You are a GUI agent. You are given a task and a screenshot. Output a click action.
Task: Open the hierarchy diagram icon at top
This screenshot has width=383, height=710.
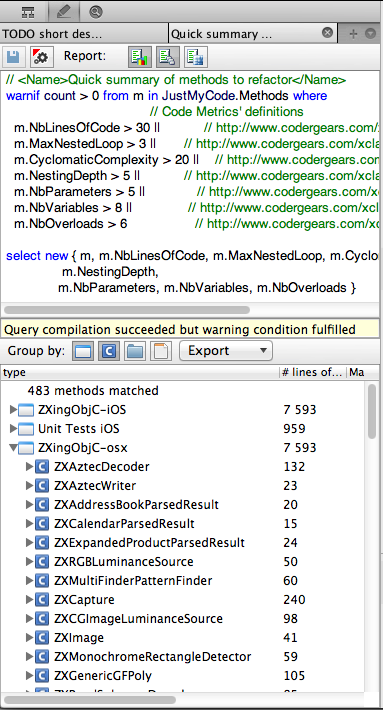28,12
